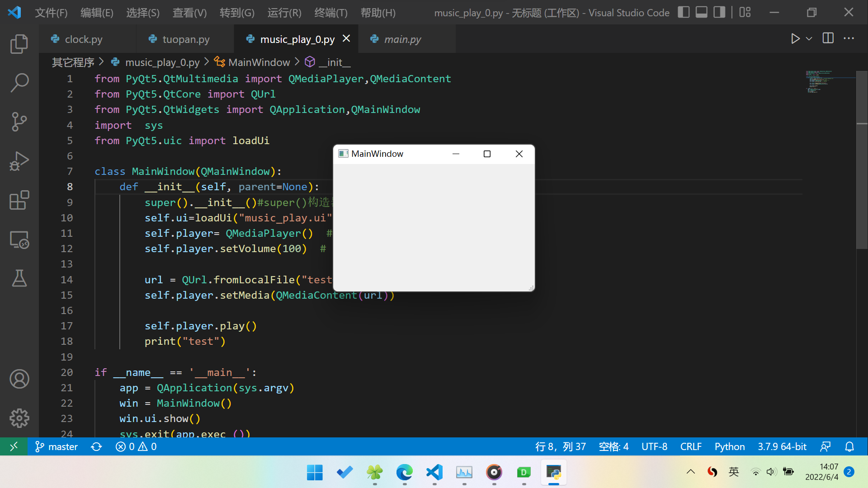Screen dimensions: 868x488
Task: Open the 终端(T) menu
Action: click(331, 13)
